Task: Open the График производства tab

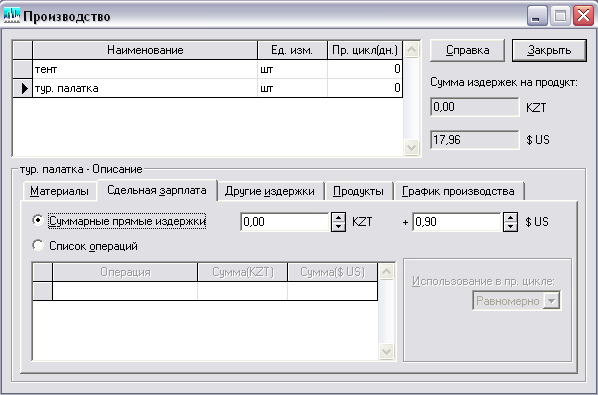Action: point(458,191)
